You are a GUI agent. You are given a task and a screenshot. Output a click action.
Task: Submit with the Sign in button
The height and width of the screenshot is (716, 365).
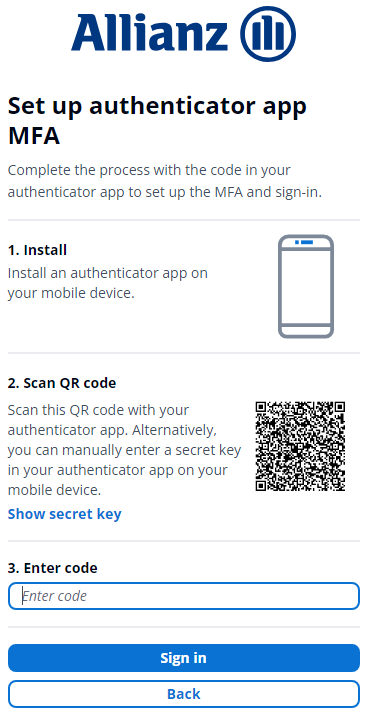tap(184, 658)
